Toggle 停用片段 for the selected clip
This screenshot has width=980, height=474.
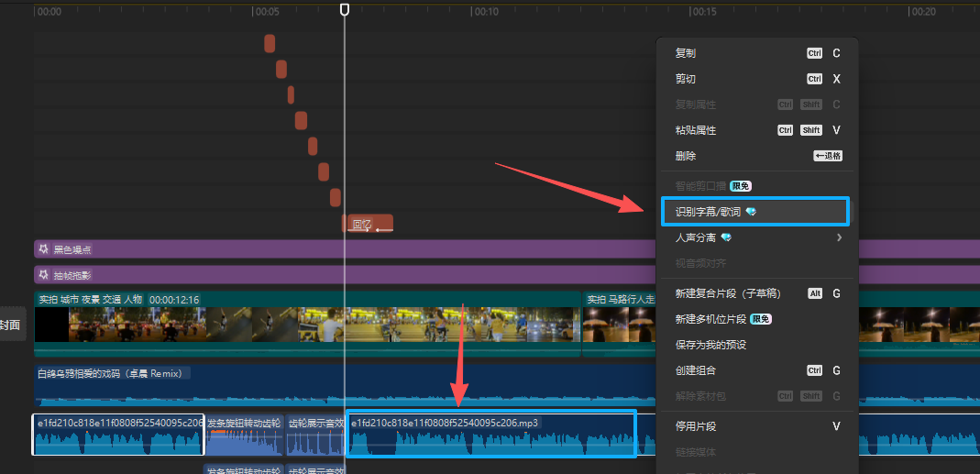click(696, 426)
